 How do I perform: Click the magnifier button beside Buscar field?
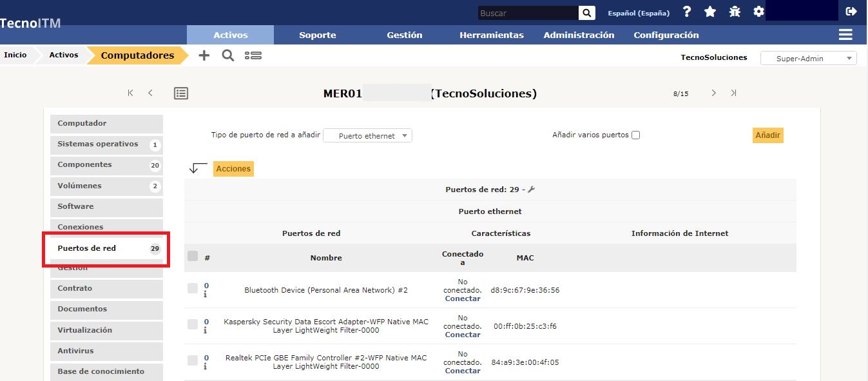tap(586, 13)
